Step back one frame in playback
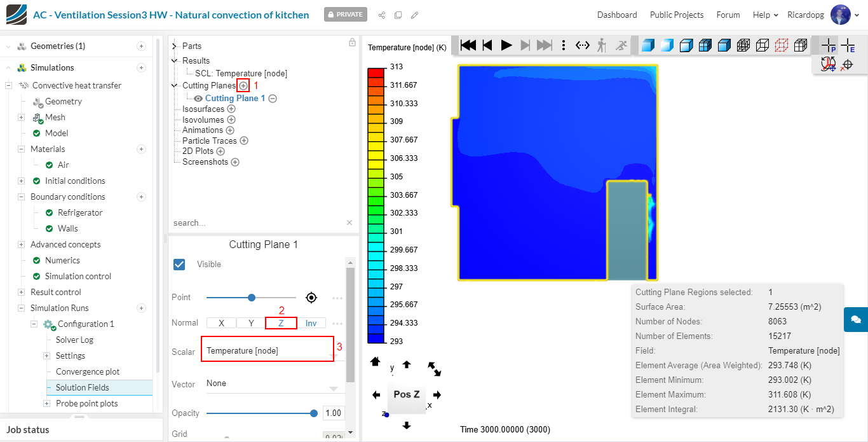Viewport: 868px width, 442px height. point(487,45)
